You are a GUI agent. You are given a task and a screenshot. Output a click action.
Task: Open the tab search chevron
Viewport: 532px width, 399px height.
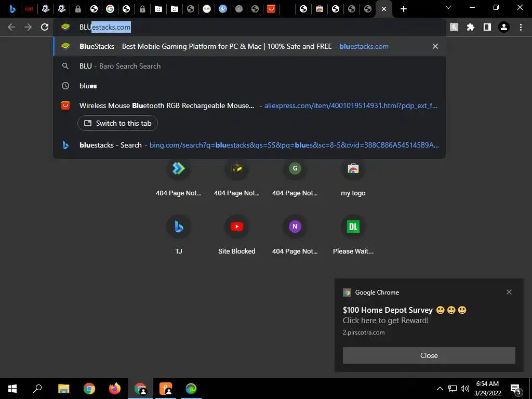pyautogui.click(x=448, y=7)
